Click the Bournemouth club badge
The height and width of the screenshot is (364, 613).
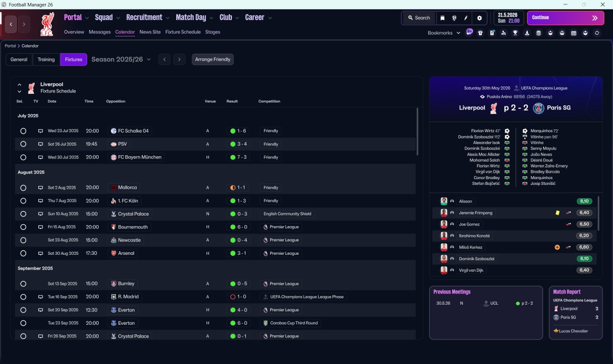click(114, 227)
